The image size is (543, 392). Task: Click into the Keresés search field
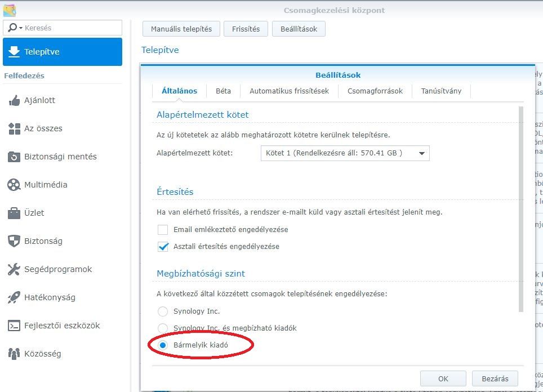click(63, 28)
